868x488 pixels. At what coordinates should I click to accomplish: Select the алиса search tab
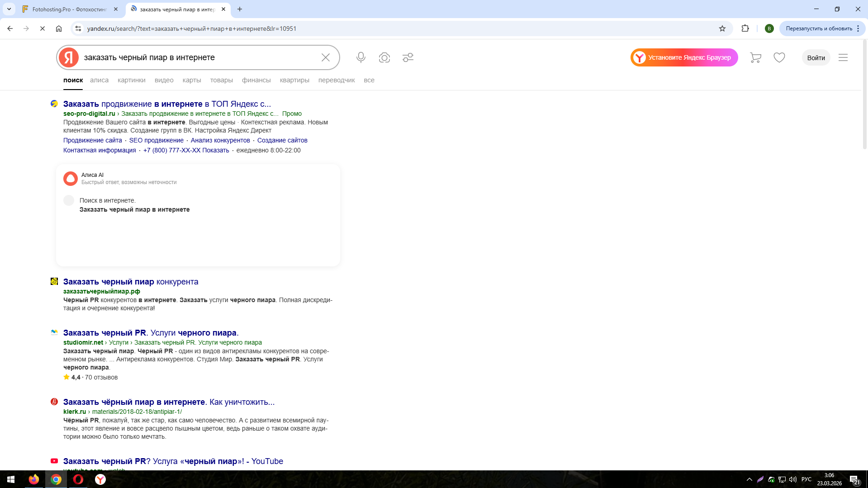(x=99, y=80)
